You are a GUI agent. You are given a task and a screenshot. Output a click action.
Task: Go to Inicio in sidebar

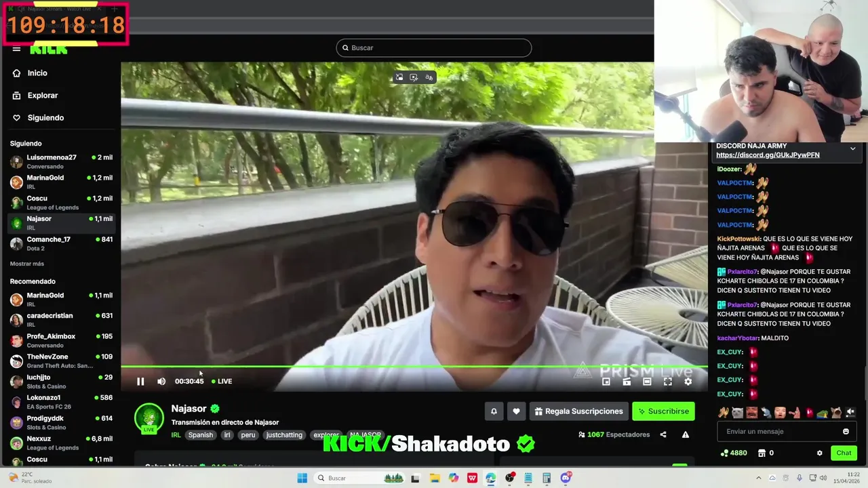click(37, 73)
